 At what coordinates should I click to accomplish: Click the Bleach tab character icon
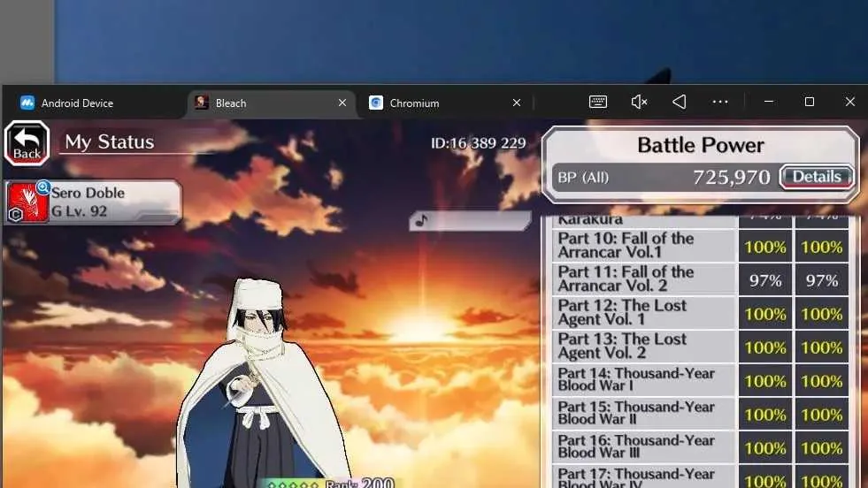(202, 103)
